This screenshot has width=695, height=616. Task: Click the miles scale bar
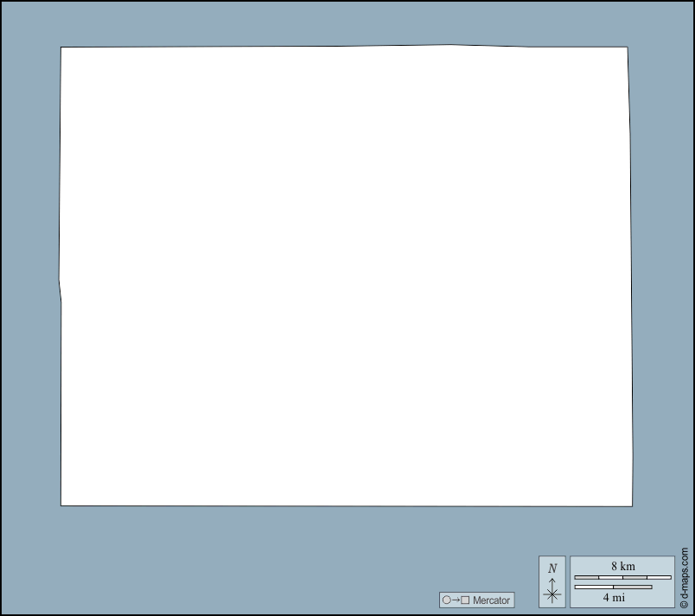tap(613, 587)
